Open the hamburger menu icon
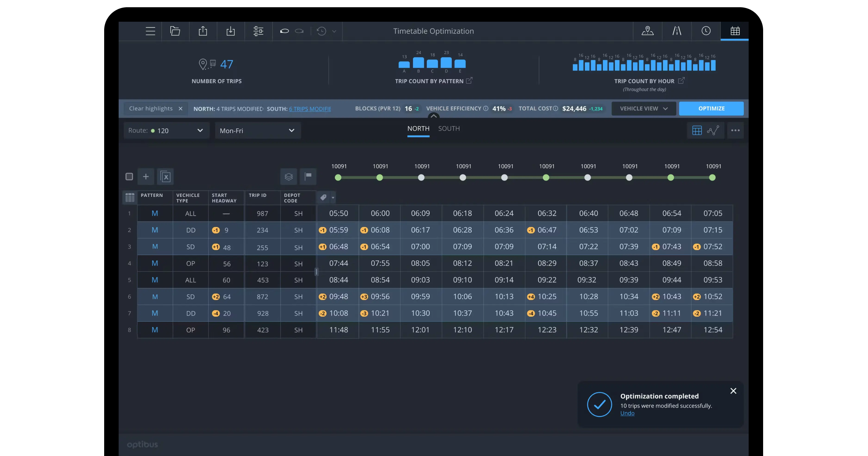Image resolution: width=868 pixels, height=456 pixels. click(x=150, y=31)
